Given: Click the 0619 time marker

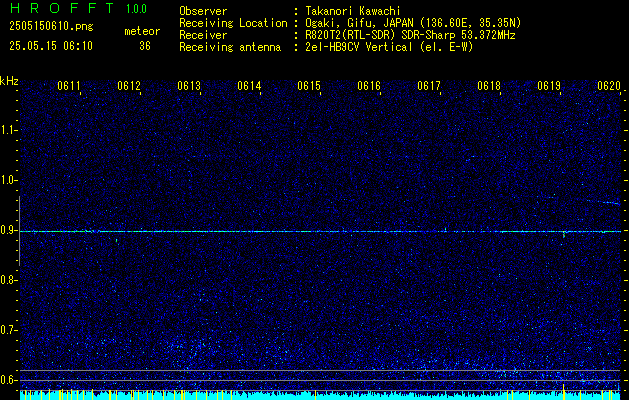Looking at the screenshot, I should (549, 86).
